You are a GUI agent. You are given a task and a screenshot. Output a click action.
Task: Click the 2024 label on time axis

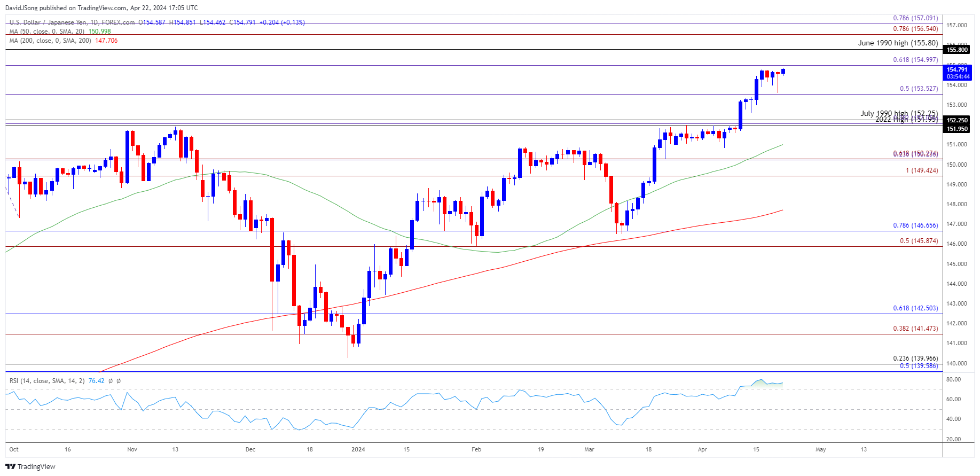pyautogui.click(x=358, y=449)
